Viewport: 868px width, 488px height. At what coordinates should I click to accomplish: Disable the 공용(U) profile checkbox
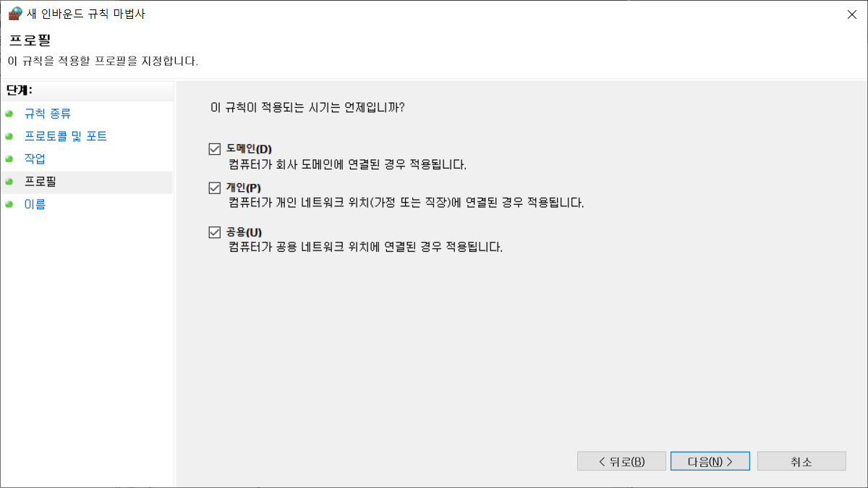pos(214,232)
